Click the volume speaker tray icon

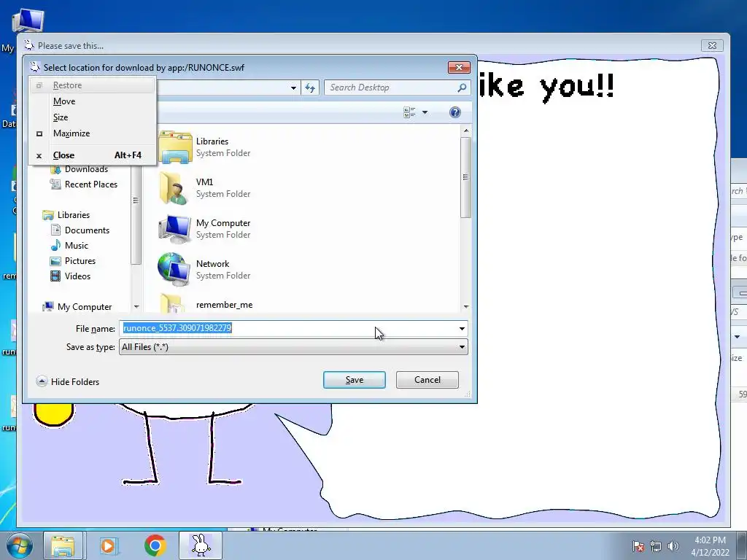coord(673,547)
